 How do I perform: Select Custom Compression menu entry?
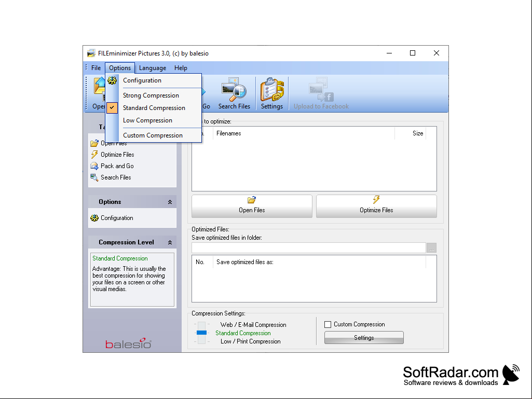[x=153, y=135]
